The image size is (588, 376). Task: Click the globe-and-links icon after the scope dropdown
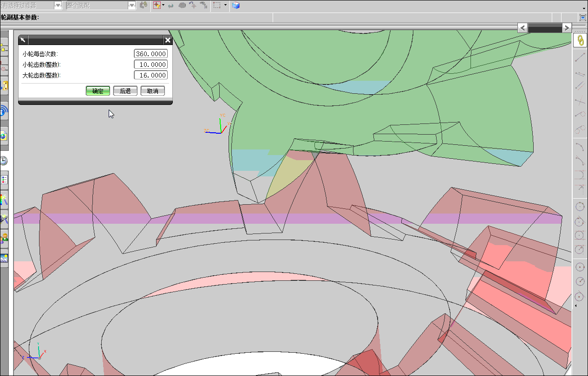(x=144, y=5)
